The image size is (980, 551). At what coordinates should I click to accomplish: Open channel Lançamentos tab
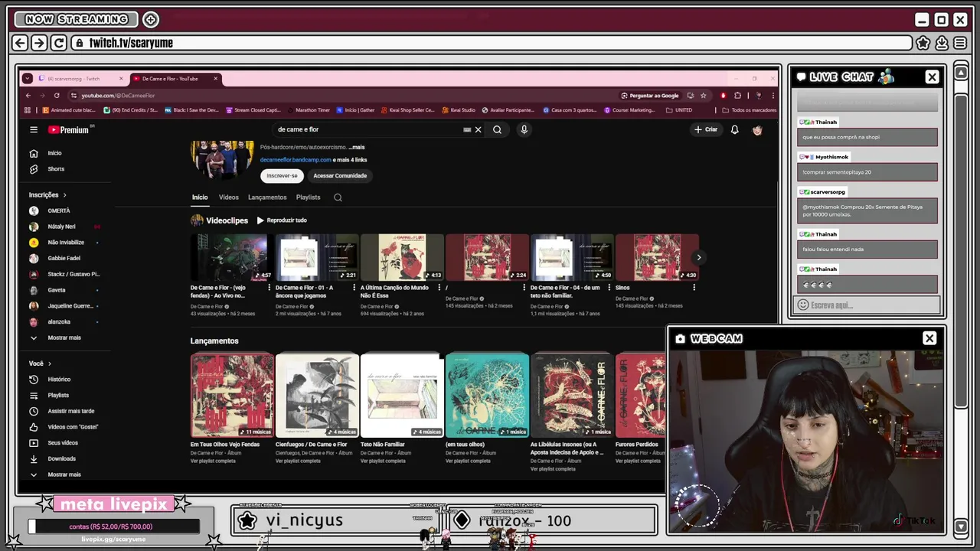pyautogui.click(x=267, y=197)
